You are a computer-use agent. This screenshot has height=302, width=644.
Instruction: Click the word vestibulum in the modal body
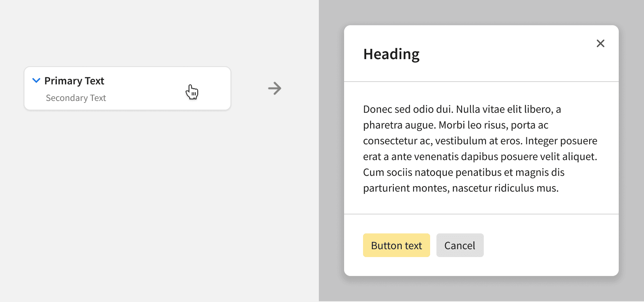point(461,141)
